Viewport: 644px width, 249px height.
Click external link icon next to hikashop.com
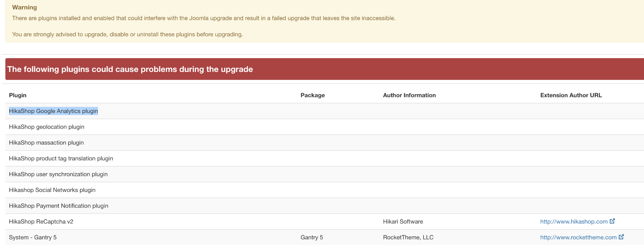click(x=612, y=221)
